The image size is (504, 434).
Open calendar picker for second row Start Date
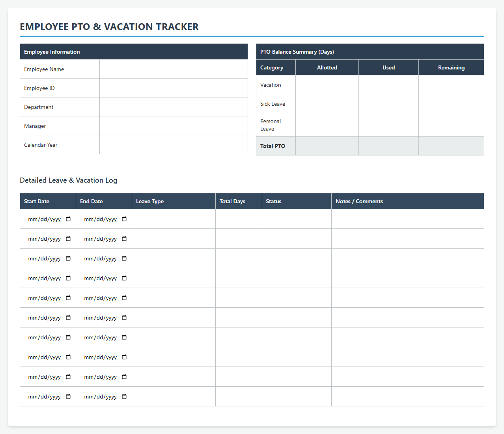[x=68, y=239]
